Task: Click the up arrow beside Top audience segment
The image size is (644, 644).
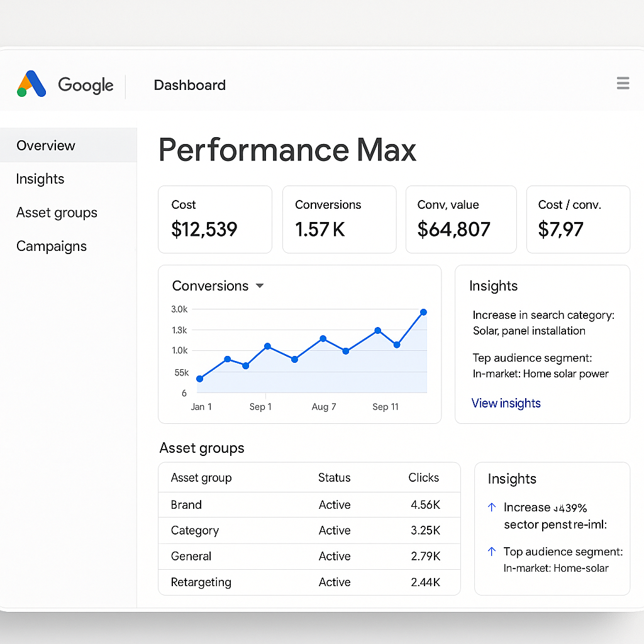Action: coord(491,552)
